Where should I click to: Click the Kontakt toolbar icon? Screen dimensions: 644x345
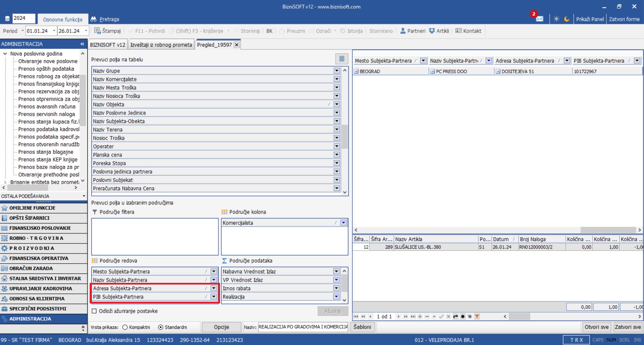(458, 31)
